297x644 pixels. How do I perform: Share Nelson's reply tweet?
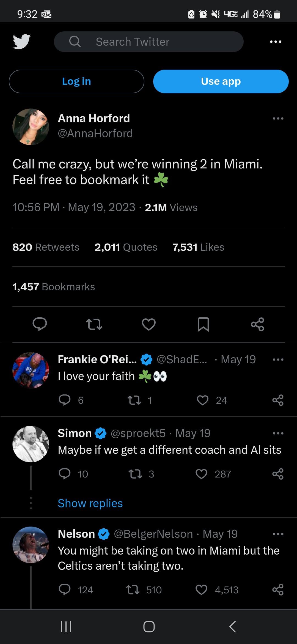click(278, 590)
